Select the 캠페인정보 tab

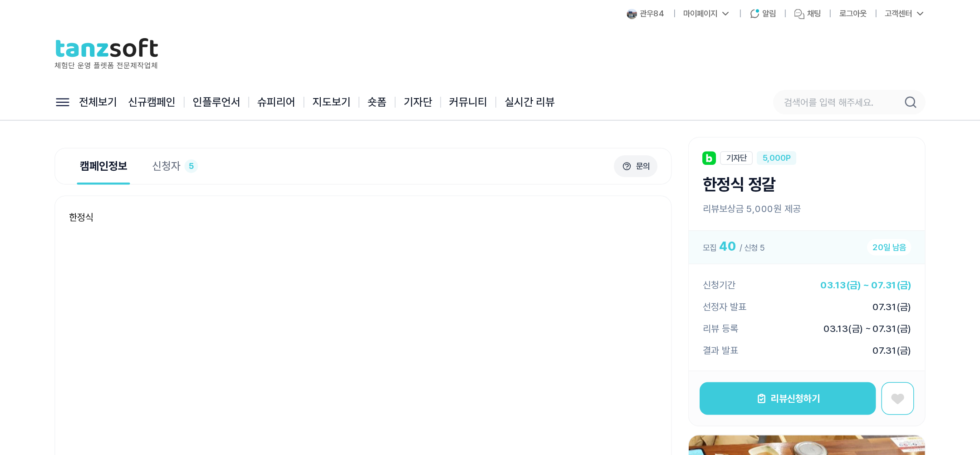(103, 166)
